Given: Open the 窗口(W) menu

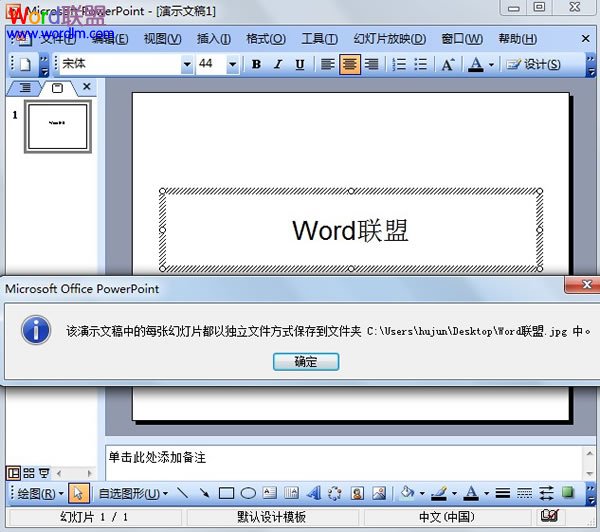Looking at the screenshot, I should coord(462,39).
